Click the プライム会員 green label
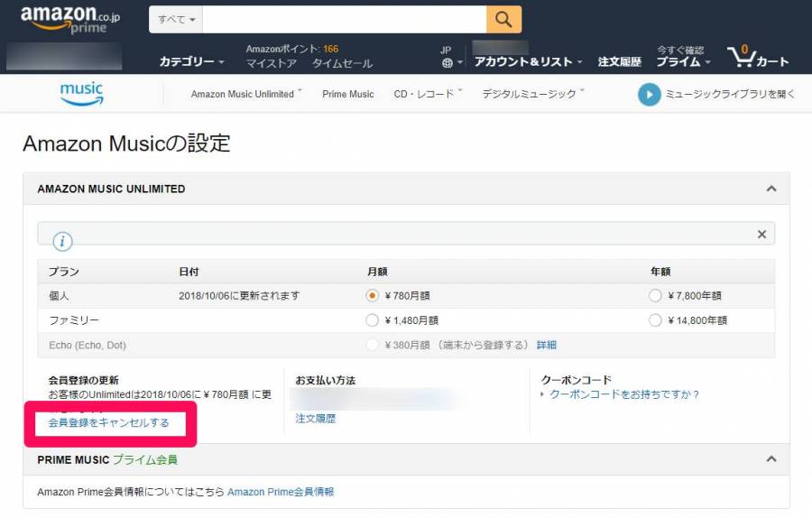Screen dimensions: 812x518 point(145,459)
